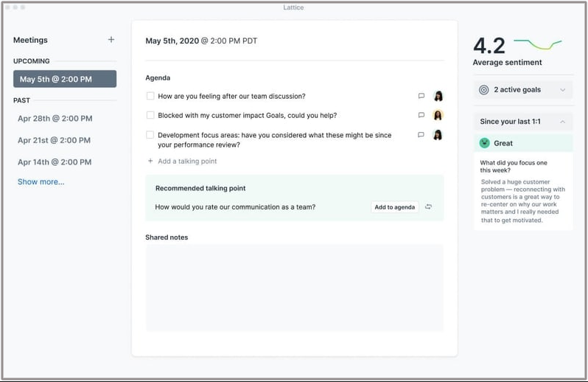Check 'Development focus areas' agenda item
The width and height of the screenshot is (588, 382).
pos(150,135)
